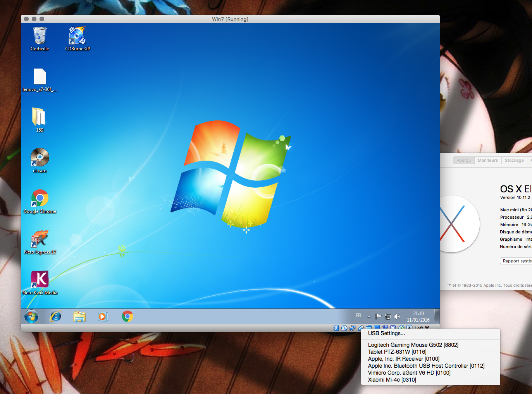
Task: Open the taskbar clock showing 21:10
Action: [418, 317]
